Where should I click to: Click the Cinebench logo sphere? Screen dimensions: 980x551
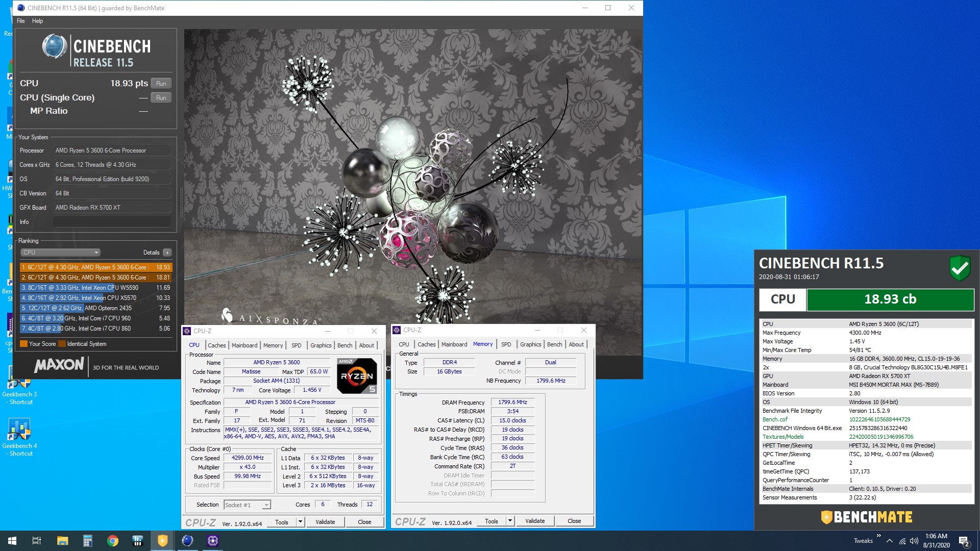click(x=54, y=46)
